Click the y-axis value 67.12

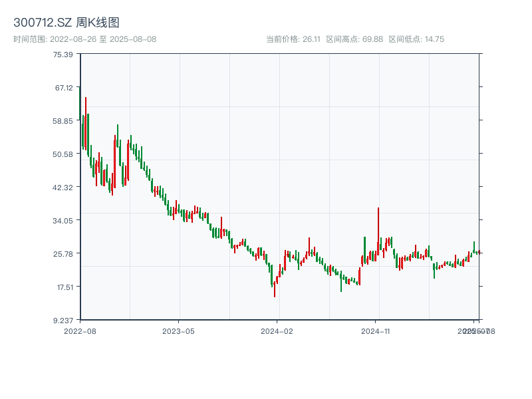tap(64, 88)
